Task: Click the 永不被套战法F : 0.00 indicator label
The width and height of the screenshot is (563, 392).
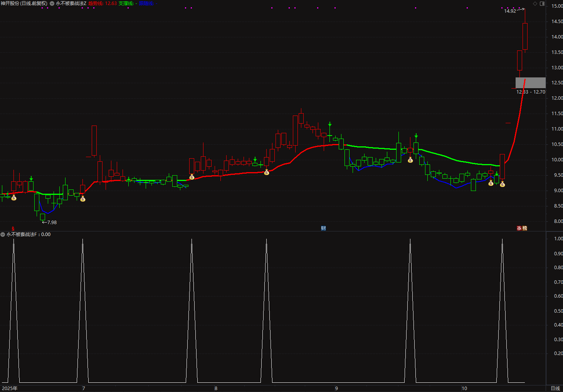Action: point(29,235)
